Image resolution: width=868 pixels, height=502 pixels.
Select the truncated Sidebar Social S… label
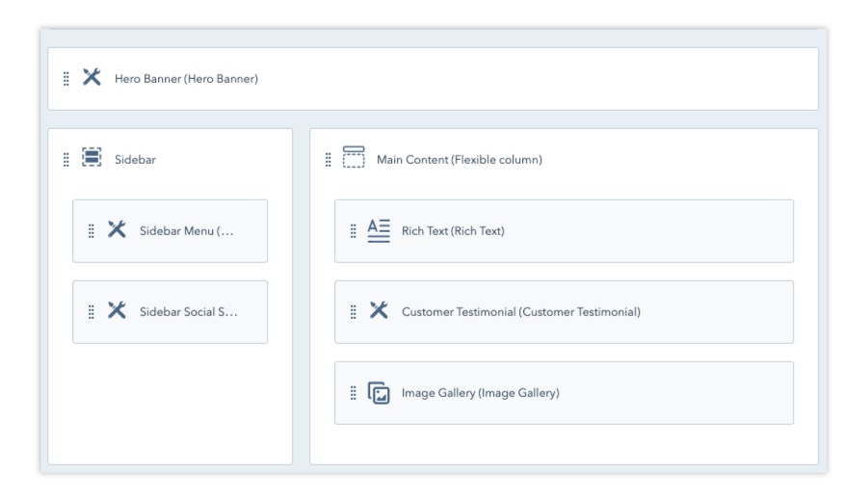(x=188, y=312)
